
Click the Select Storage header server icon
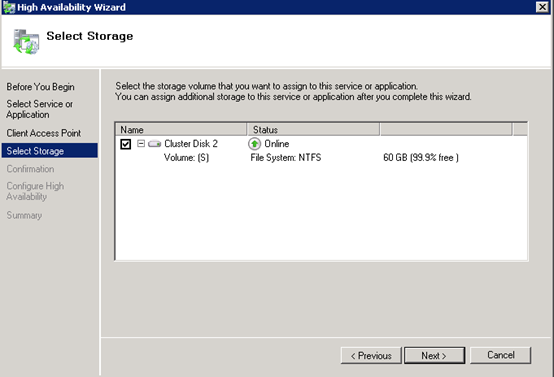pyautogui.click(x=26, y=42)
